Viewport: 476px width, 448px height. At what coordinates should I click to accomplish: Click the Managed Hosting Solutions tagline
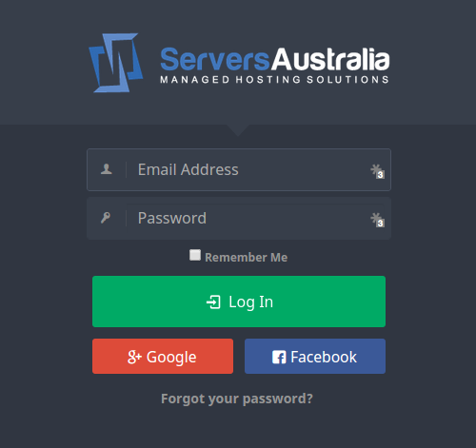click(275, 79)
